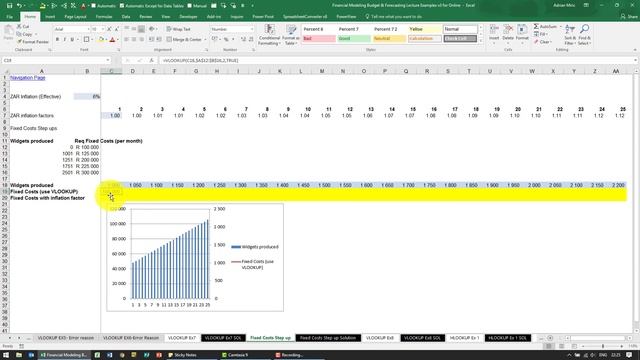Open Format as Table menu

pos(291,35)
